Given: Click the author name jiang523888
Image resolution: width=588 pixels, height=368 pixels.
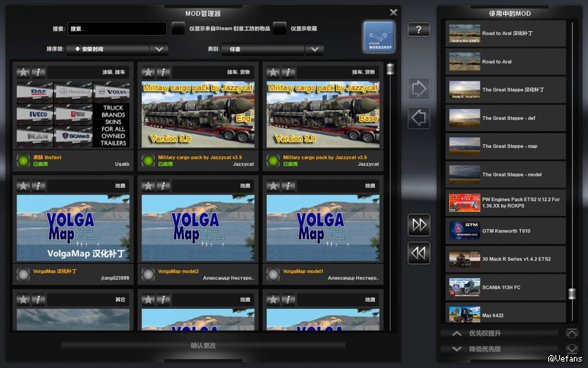Looking at the screenshot, I should click(x=115, y=278).
